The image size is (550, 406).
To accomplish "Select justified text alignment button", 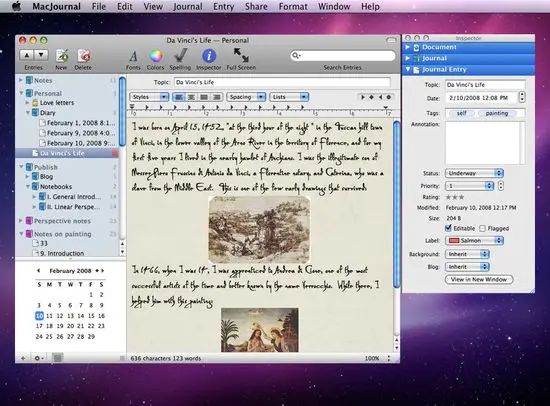I will pyautogui.click(x=204, y=97).
